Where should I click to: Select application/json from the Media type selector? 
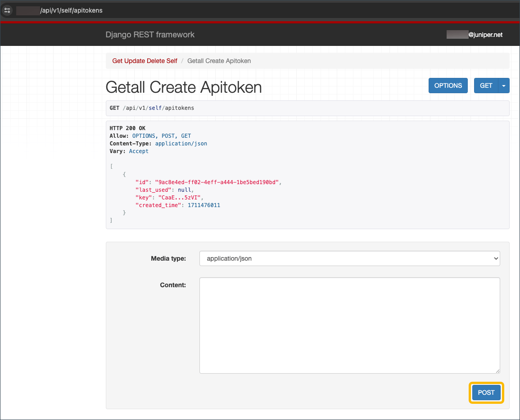tap(349, 258)
